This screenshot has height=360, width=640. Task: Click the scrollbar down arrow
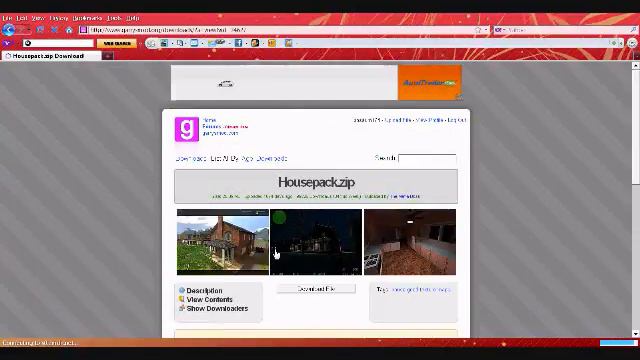[636, 333]
